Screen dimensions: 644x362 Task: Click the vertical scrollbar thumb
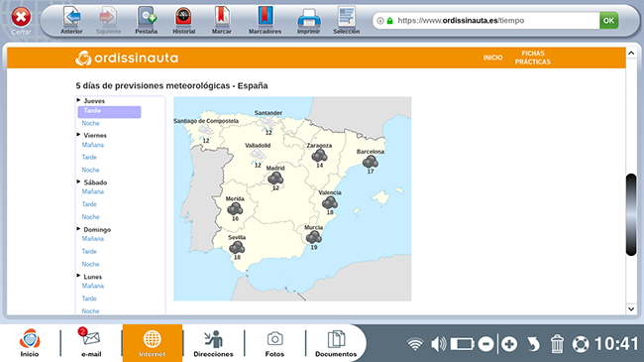click(x=631, y=215)
